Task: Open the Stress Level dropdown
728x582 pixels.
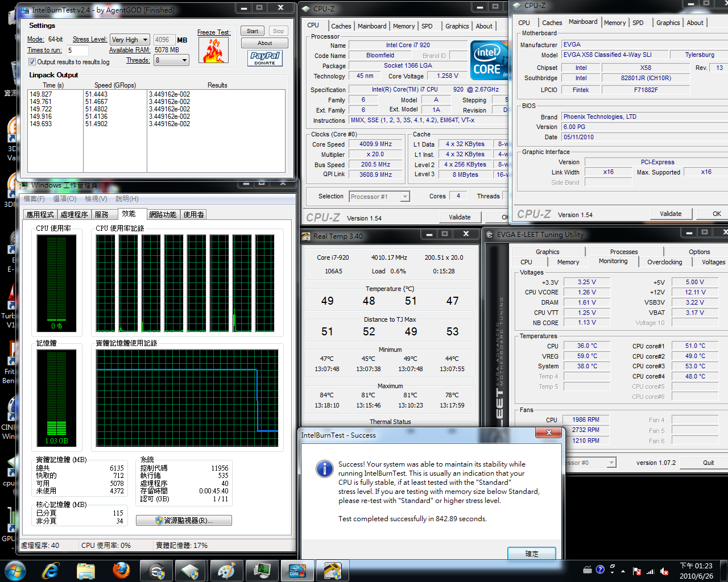Action: (130, 40)
